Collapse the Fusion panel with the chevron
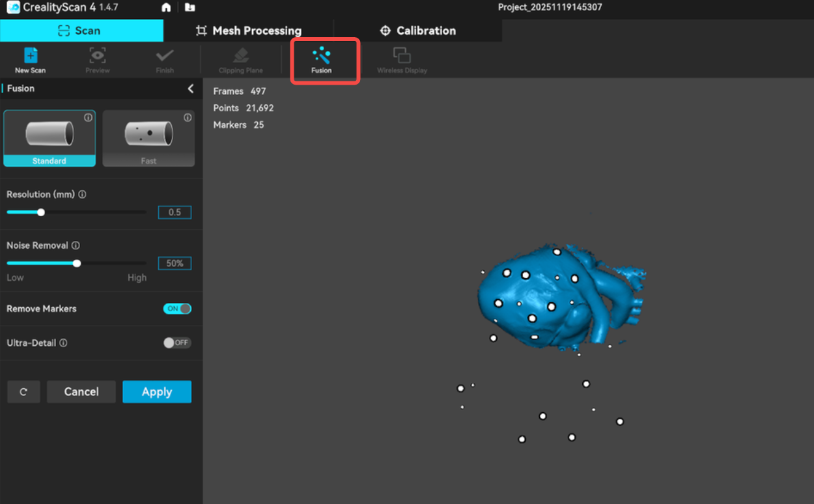 (191, 89)
